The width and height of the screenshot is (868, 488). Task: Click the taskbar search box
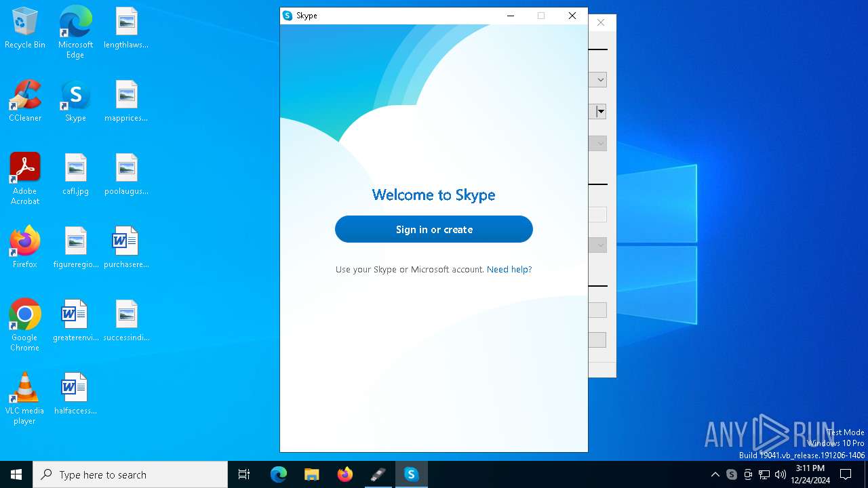(130, 474)
